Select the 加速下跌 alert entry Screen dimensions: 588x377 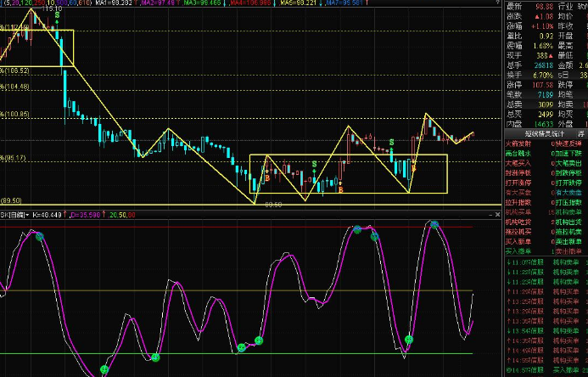point(568,154)
